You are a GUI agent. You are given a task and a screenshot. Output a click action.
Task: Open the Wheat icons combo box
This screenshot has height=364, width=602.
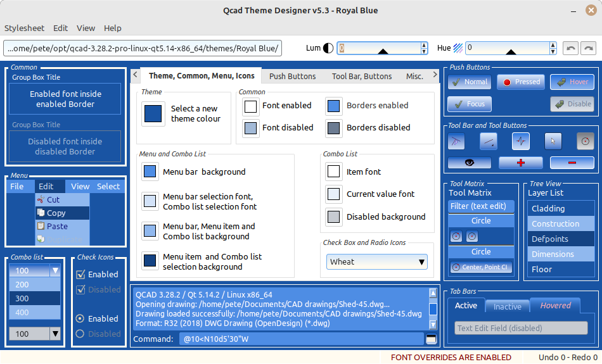376,261
